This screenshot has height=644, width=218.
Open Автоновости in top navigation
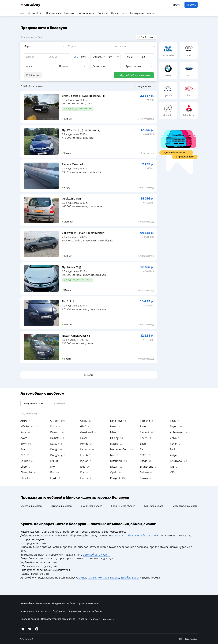(87, 13)
